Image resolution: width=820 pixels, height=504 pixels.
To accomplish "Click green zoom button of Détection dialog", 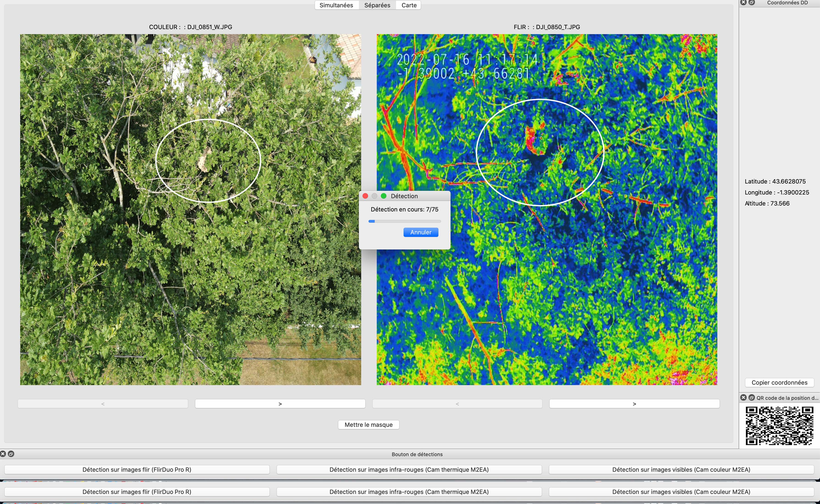I will (383, 196).
